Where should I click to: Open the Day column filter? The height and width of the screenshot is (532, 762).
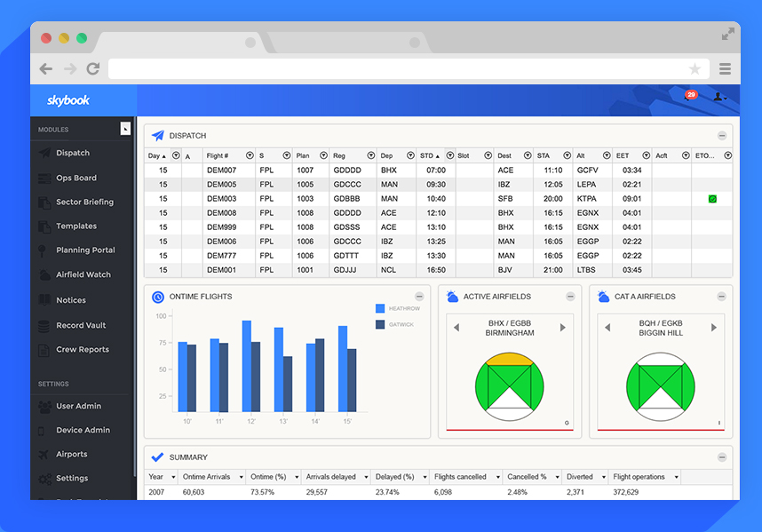point(177,155)
